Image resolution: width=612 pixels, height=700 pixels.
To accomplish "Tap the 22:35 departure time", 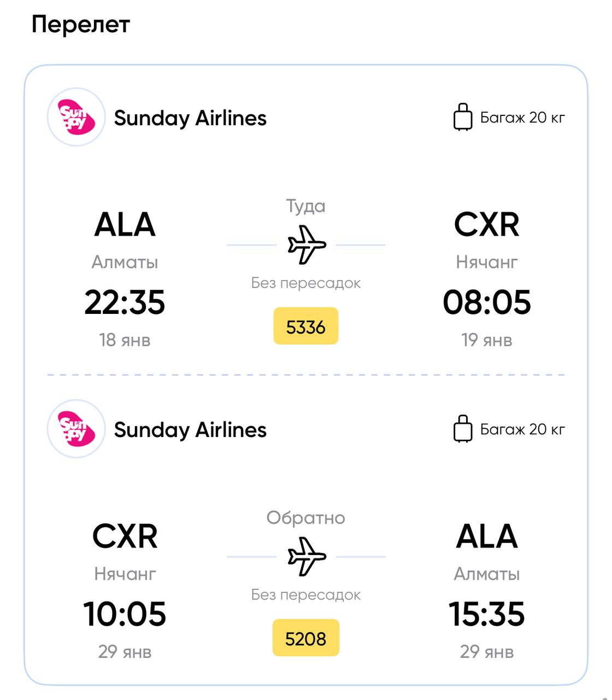I will pyautogui.click(x=125, y=302).
